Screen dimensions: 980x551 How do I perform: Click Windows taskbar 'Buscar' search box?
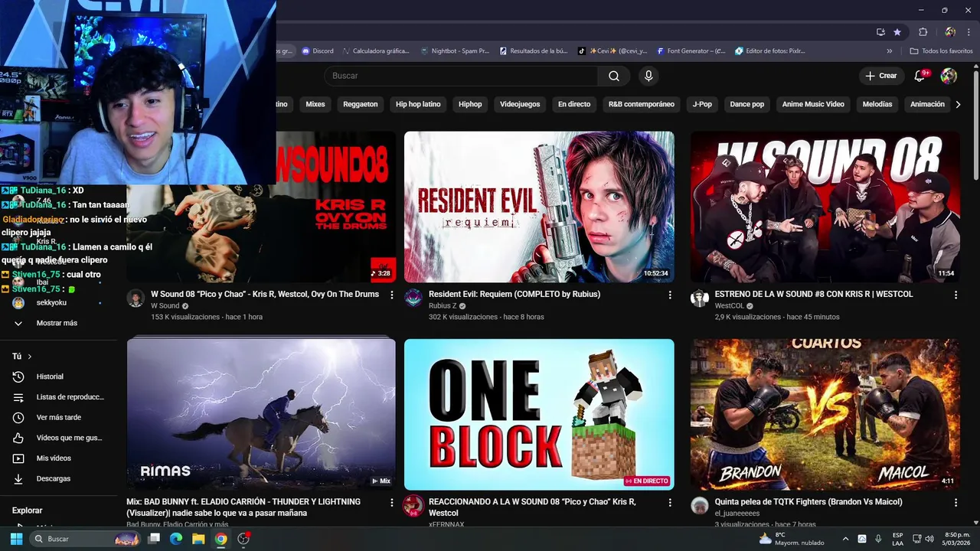pyautogui.click(x=86, y=539)
